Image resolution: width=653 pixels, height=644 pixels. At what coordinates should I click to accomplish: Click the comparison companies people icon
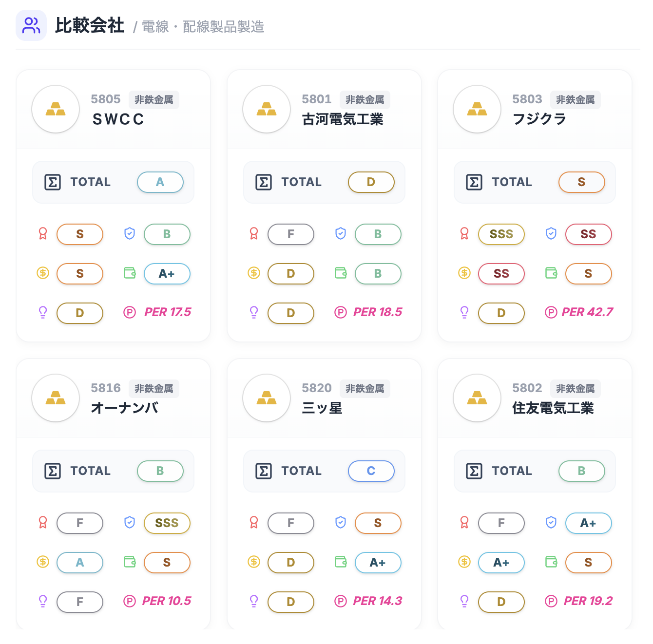pos(31,25)
